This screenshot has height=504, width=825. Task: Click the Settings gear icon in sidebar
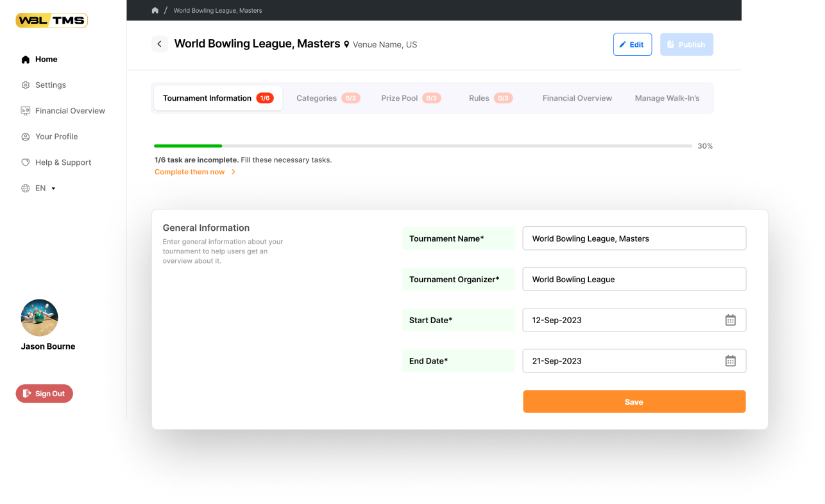click(26, 85)
